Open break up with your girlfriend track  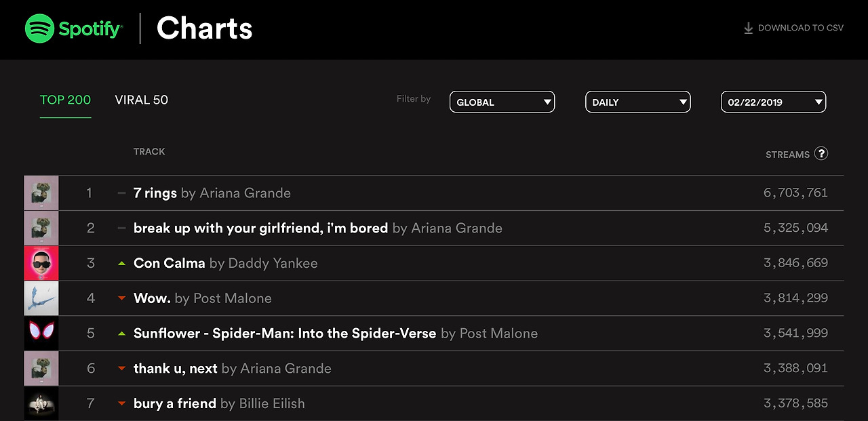tap(260, 228)
